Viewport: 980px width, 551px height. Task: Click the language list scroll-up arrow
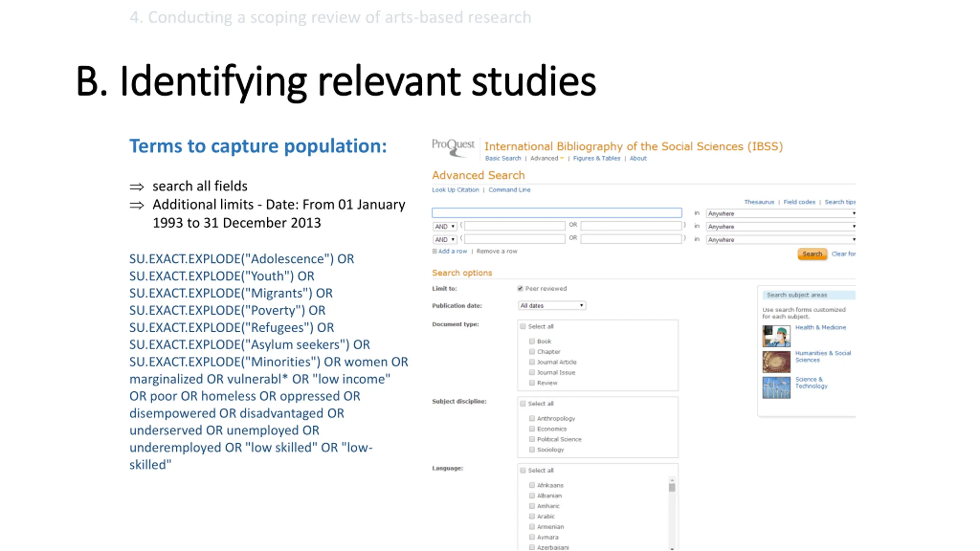672,480
